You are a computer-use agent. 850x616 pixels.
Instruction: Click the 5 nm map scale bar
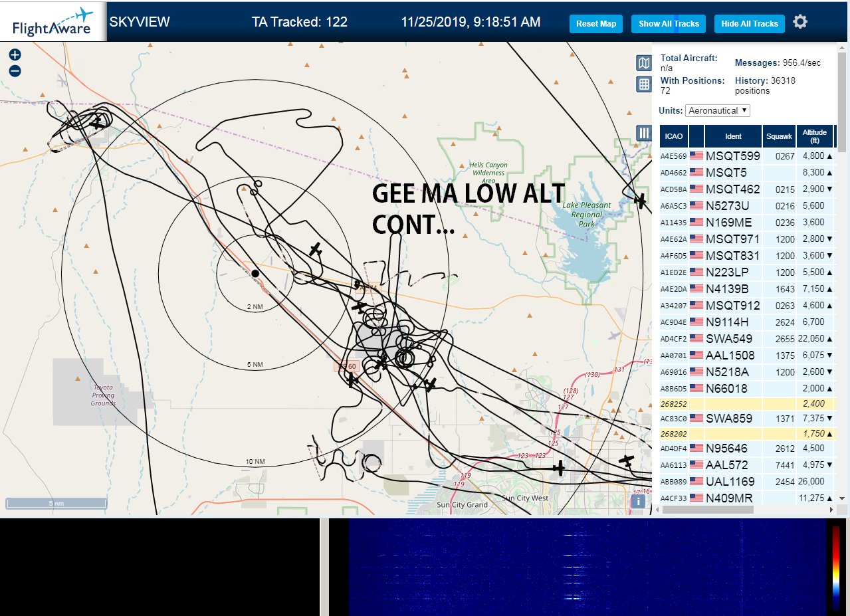[x=56, y=503]
